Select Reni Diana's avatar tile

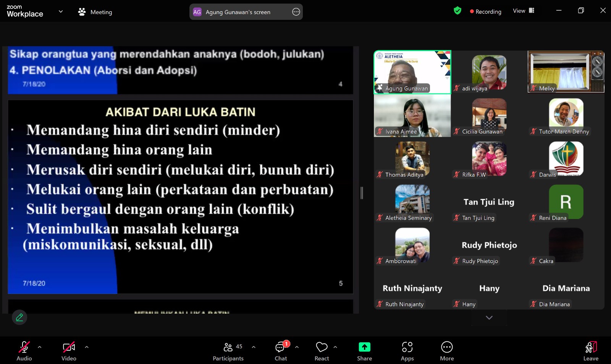(x=566, y=201)
